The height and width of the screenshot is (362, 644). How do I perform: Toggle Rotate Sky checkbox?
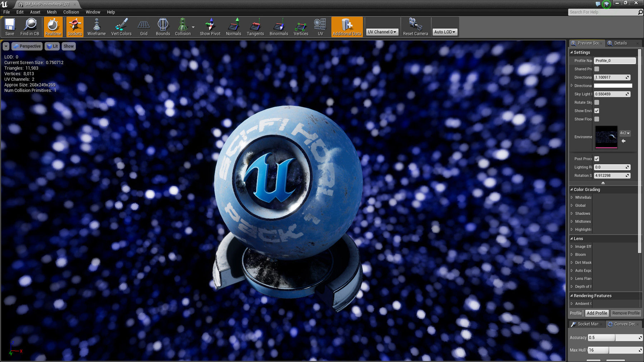pyautogui.click(x=597, y=103)
